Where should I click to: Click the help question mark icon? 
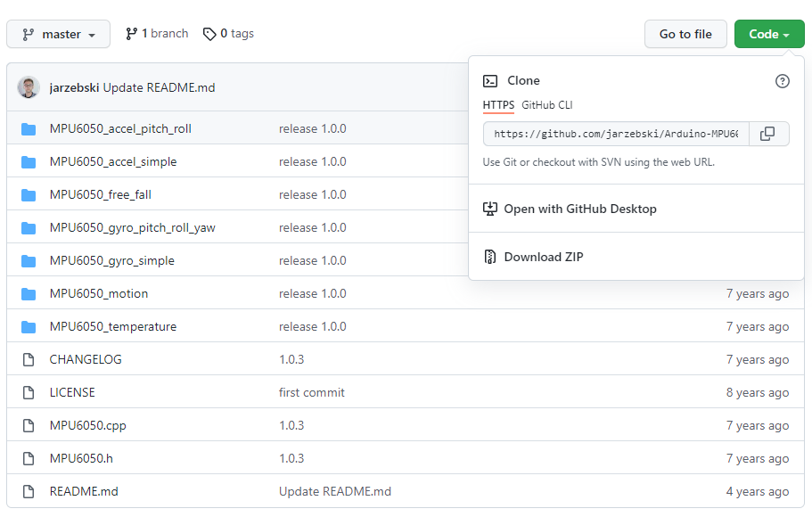[x=783, y=81]
